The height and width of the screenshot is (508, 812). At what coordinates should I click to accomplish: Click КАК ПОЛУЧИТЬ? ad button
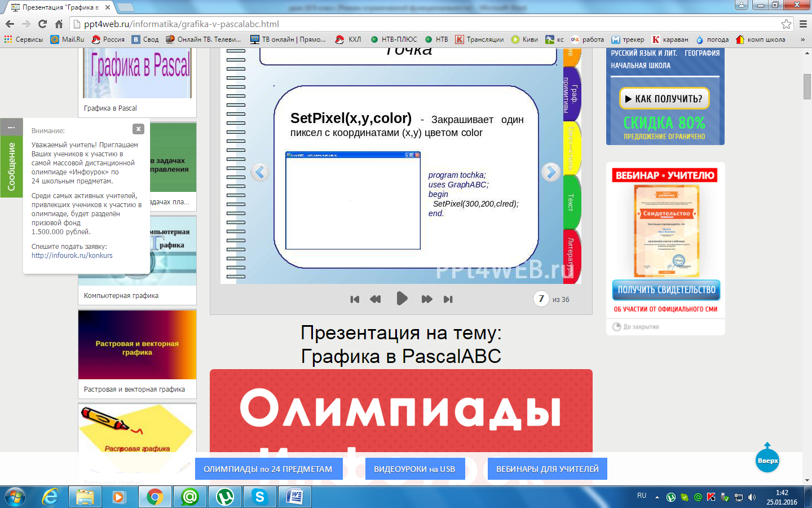(x=664, y=99)
